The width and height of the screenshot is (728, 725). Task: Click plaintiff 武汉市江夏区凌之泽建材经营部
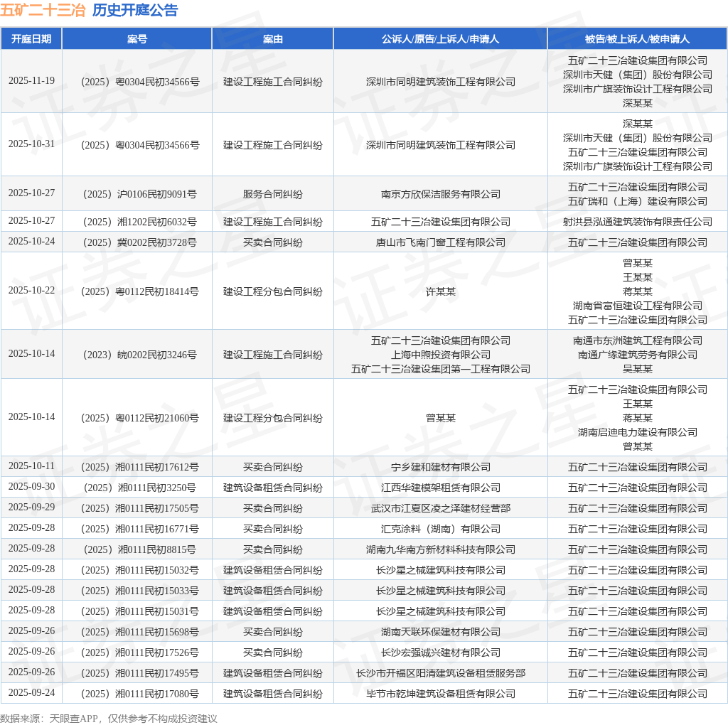440,508
